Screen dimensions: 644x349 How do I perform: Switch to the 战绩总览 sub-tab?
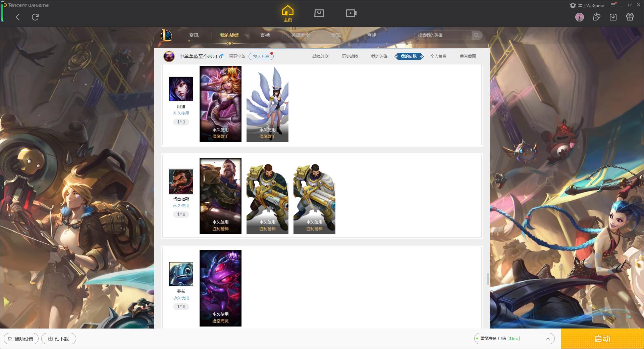click(x=320, y=56)
